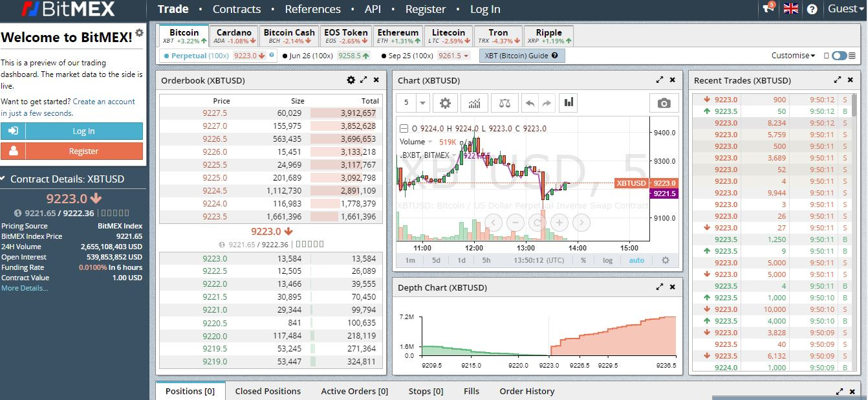Open the More Details link

pyautogui.click(x=25, y=288)
